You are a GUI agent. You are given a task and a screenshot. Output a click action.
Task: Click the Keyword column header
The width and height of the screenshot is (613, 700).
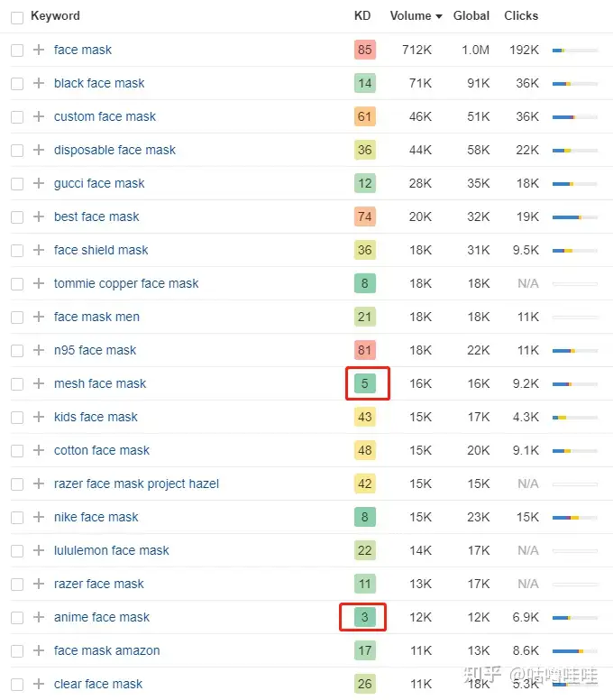coord(55,15)
